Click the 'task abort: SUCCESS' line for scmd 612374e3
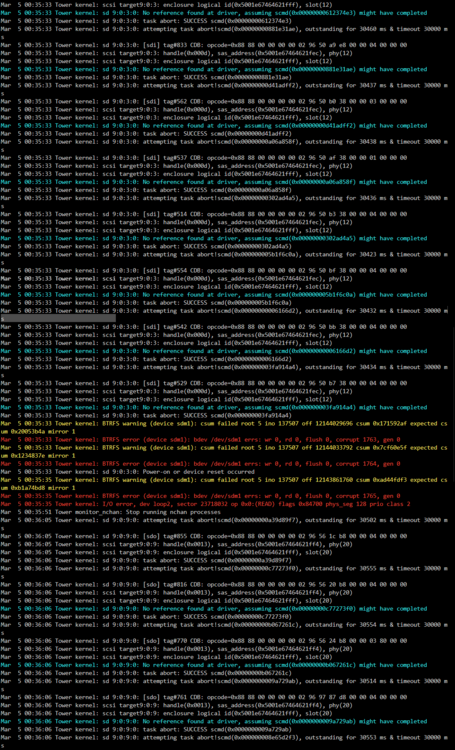The height and width of the screenshot is (750, 455). coord(145,21)
